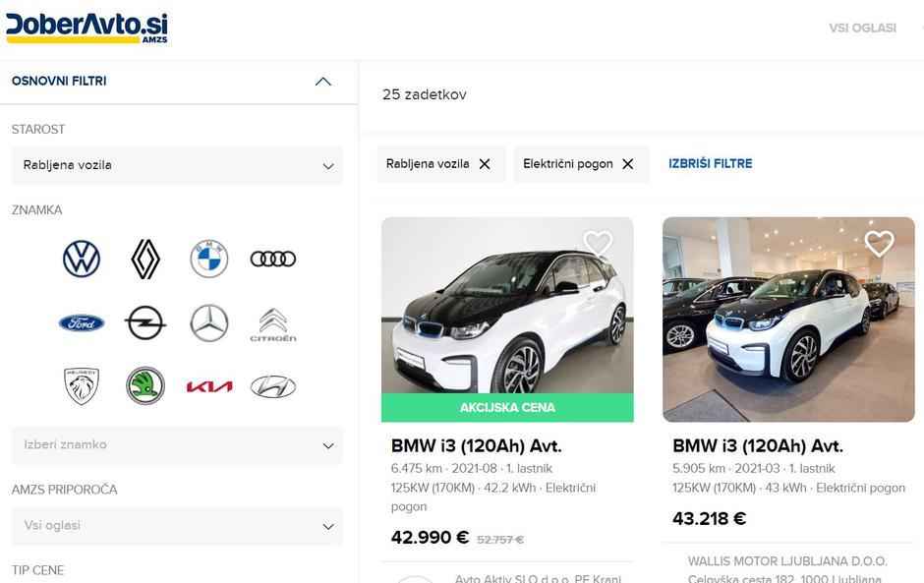
Task: Open VSI OGLASI in the top bar
Action: tap(865, 28)
